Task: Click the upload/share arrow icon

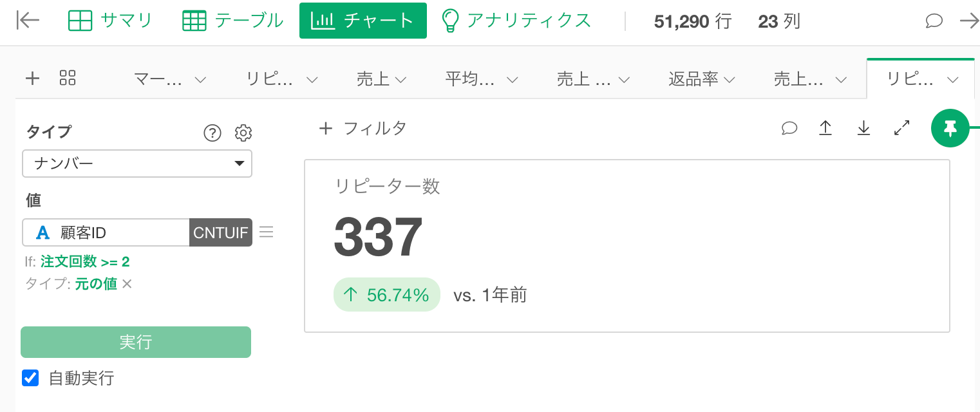Action: coord(825,128)
